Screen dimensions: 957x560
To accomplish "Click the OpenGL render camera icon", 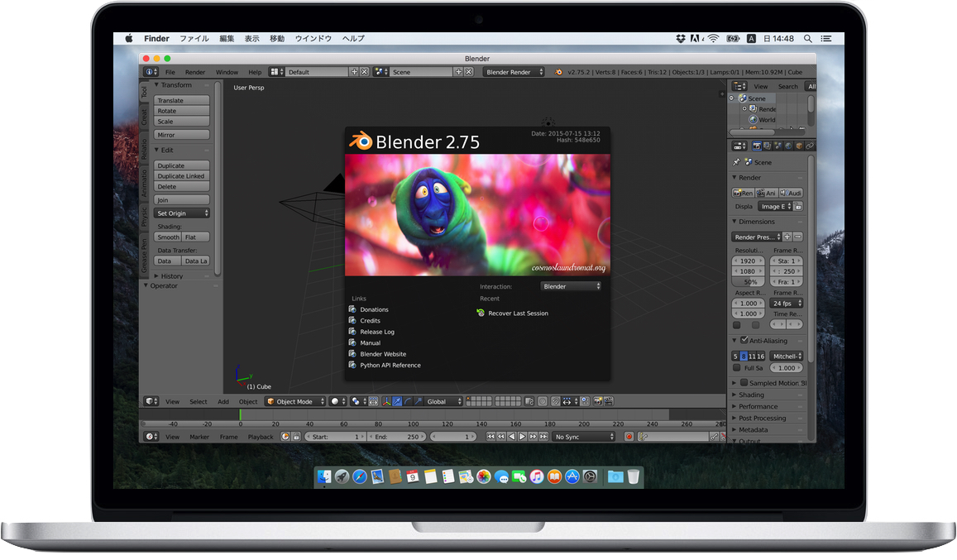I will click(597, 401).
